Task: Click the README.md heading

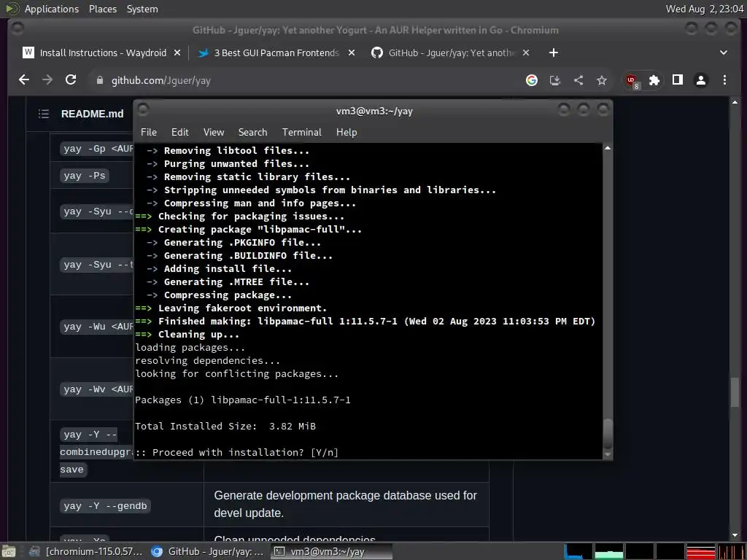Action: point(93,114)
